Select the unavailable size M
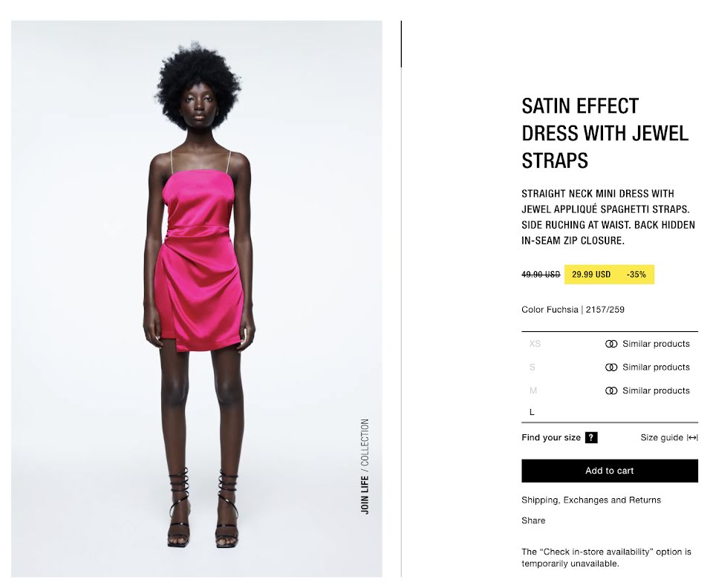 [533, 391]
